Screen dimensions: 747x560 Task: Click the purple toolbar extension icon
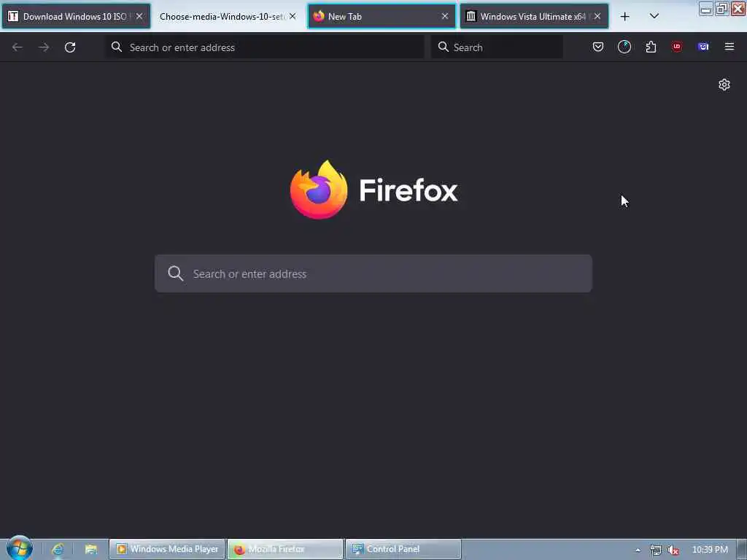click(703, 47)
